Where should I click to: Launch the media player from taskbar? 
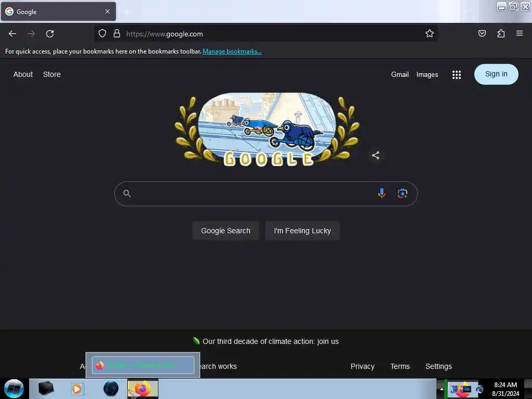pos(77,389)
